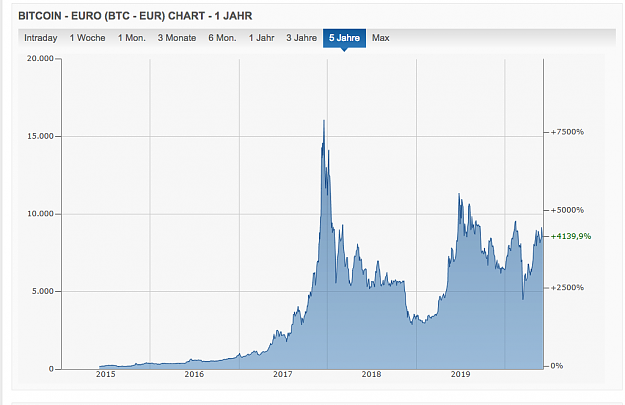The width and height of the screenshot is (625, 405).
Task: Click the green +4139,9% current value
Action: [x=571, y=236]
